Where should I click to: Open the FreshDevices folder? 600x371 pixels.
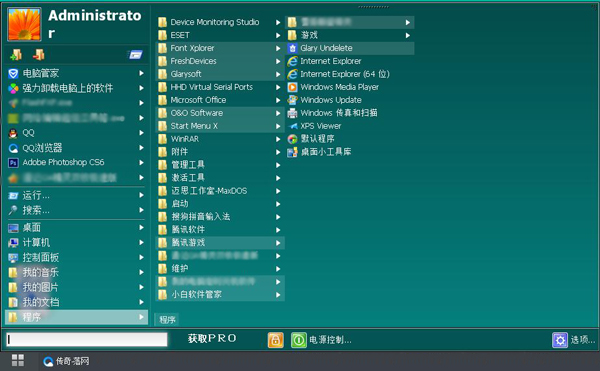220,61
